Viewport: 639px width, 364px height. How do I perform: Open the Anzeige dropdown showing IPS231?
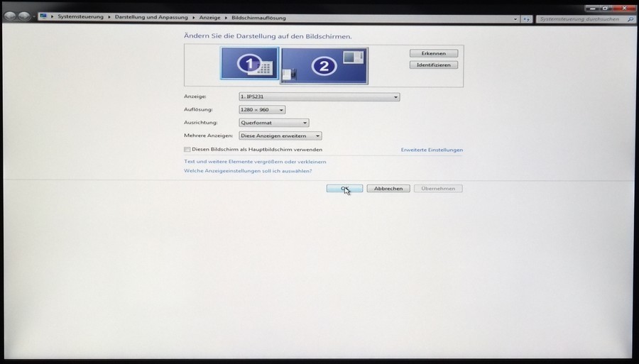(319, 97)
